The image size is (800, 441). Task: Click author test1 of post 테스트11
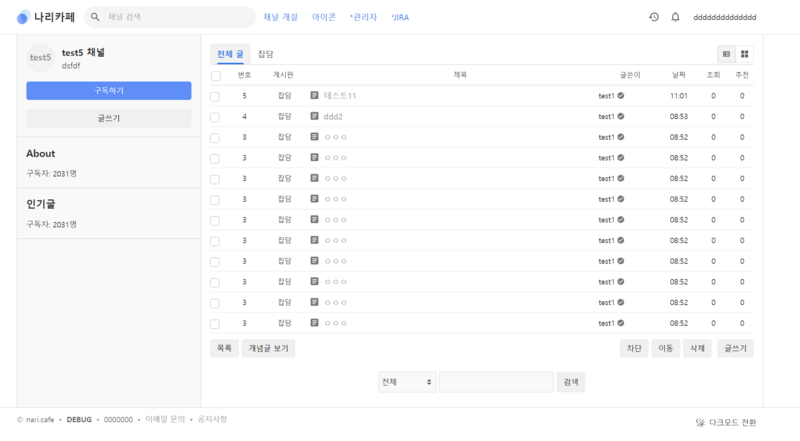(606, 95)
